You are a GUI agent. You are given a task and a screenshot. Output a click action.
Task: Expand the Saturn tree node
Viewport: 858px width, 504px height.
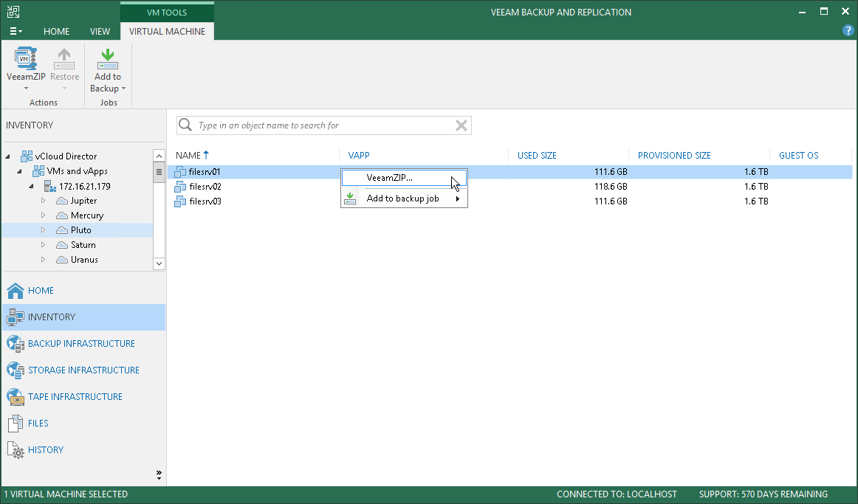44,245
